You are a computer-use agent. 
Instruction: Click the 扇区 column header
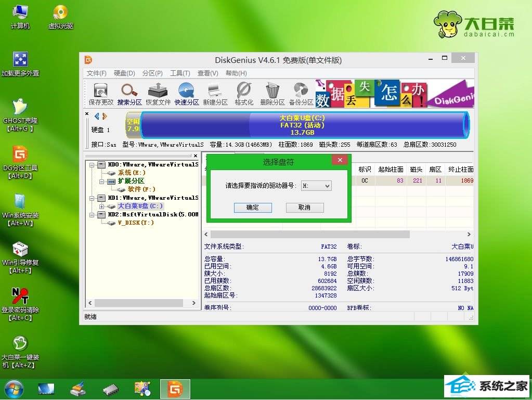435,169
